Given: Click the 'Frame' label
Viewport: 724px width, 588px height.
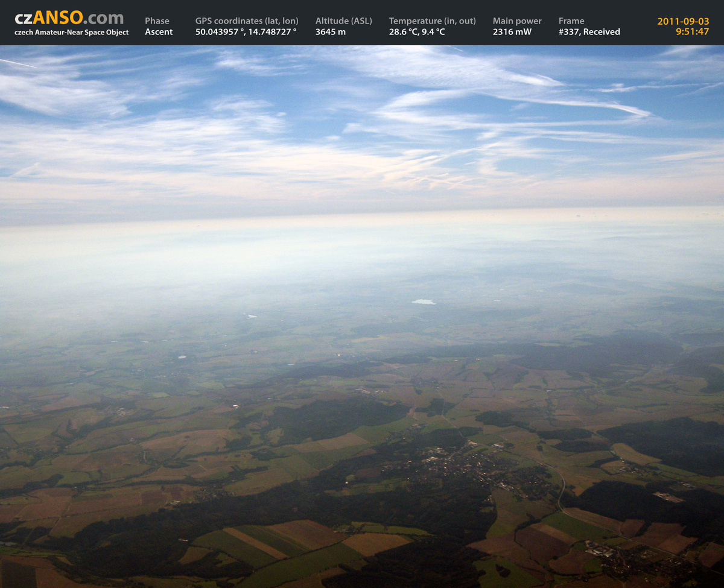Looking at the screenshot, I should point(571,21).
